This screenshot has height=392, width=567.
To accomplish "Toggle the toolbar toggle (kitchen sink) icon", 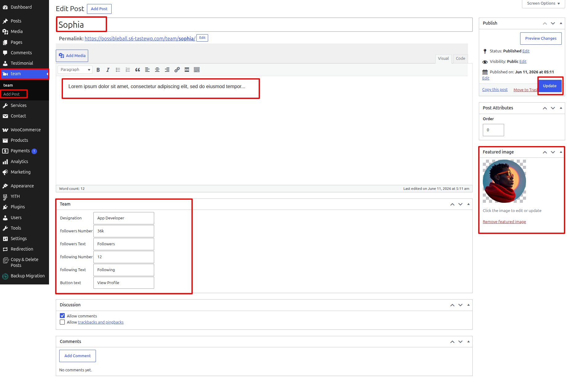I will [x=197, y=70].
